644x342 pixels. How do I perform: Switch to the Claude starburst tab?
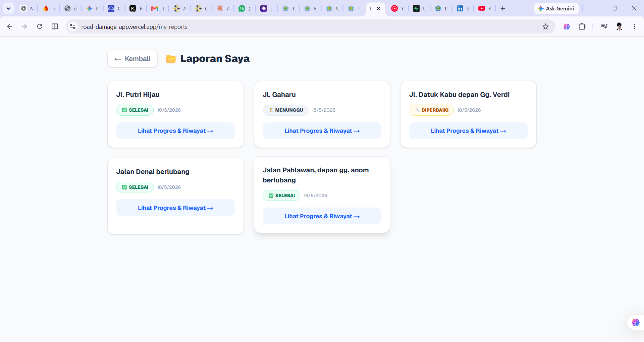coord(223,8)
